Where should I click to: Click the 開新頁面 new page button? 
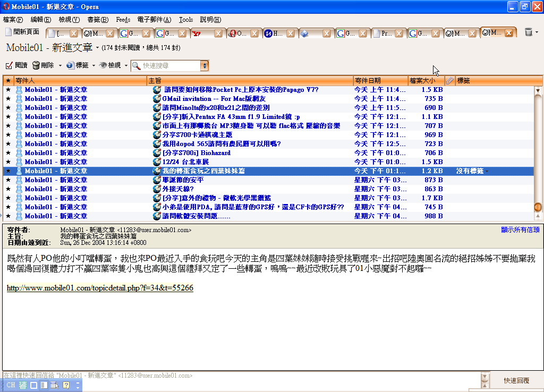point(22,32)
